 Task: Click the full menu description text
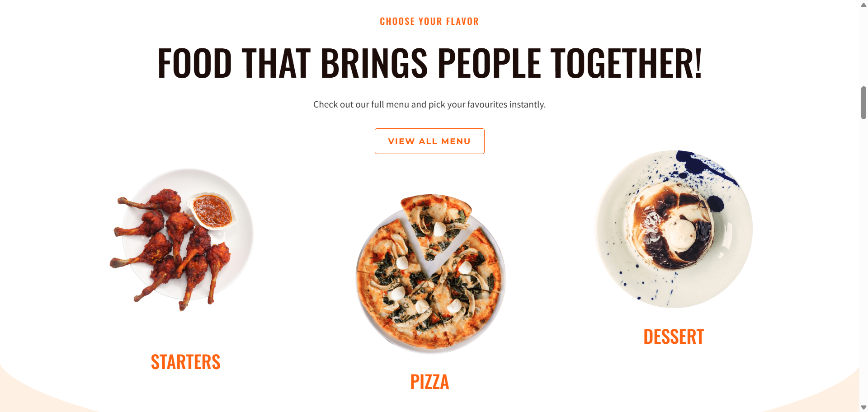click(x=429, y=104)
